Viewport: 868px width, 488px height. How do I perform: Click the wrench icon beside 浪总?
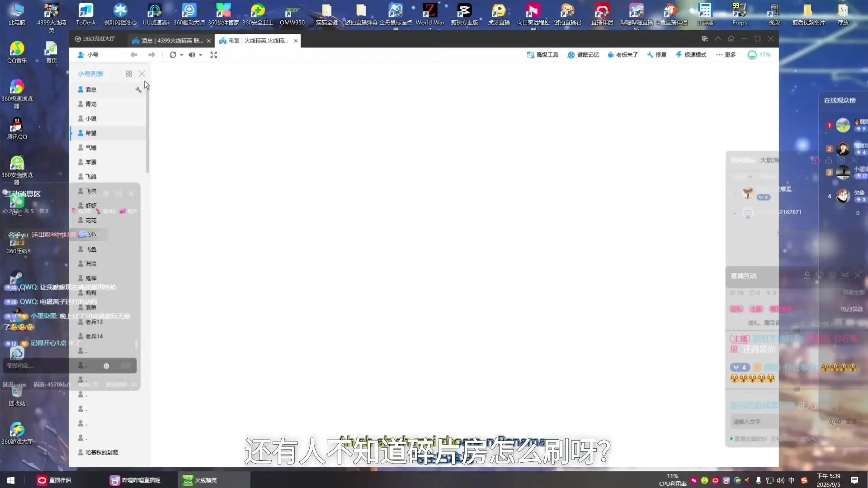click(x=138, y=89)
